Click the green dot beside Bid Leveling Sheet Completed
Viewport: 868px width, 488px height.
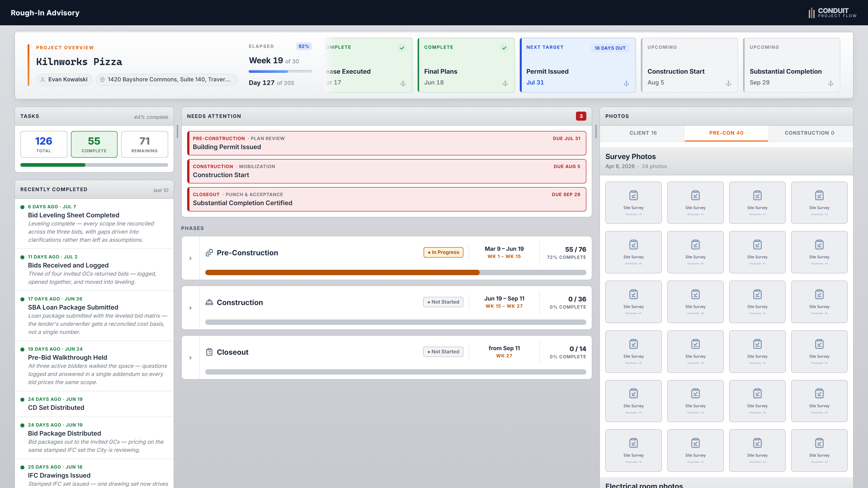pyautogui.click(x=22, y=207)
